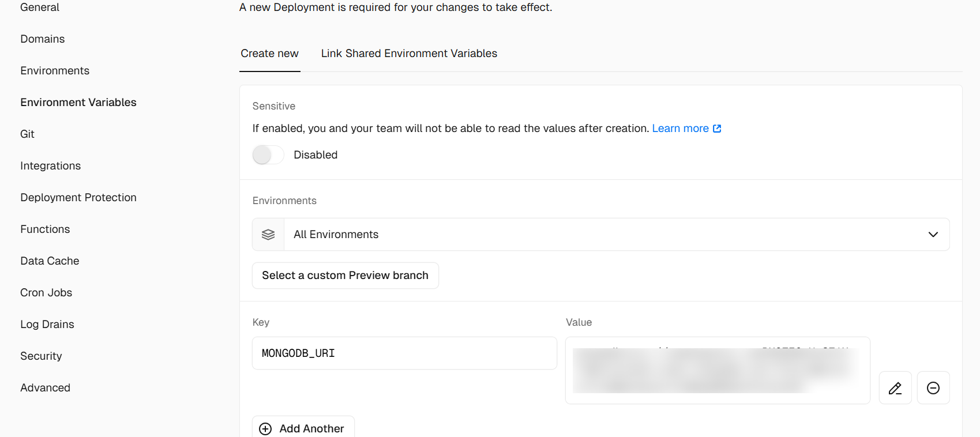Navigate to Deployment Protection settings
This screenshot has height=437, width=980.
tap(78, 198)
